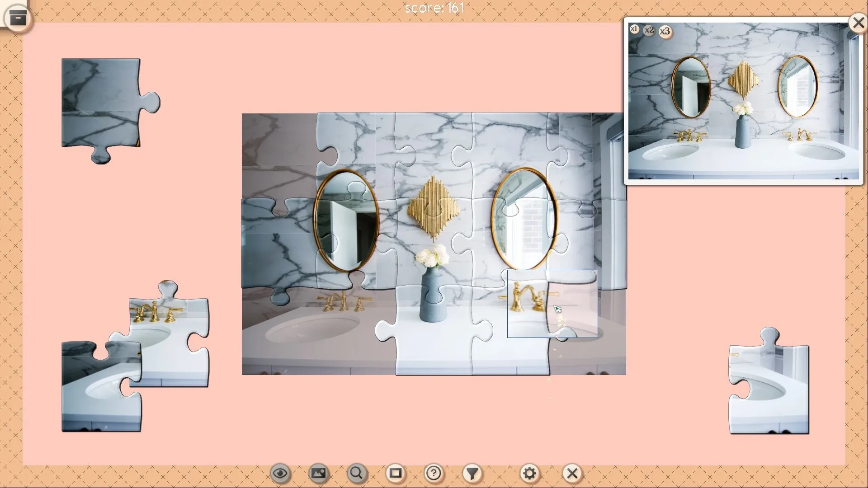Open the funnel icon to sort pieces

[x=472, y=473]
